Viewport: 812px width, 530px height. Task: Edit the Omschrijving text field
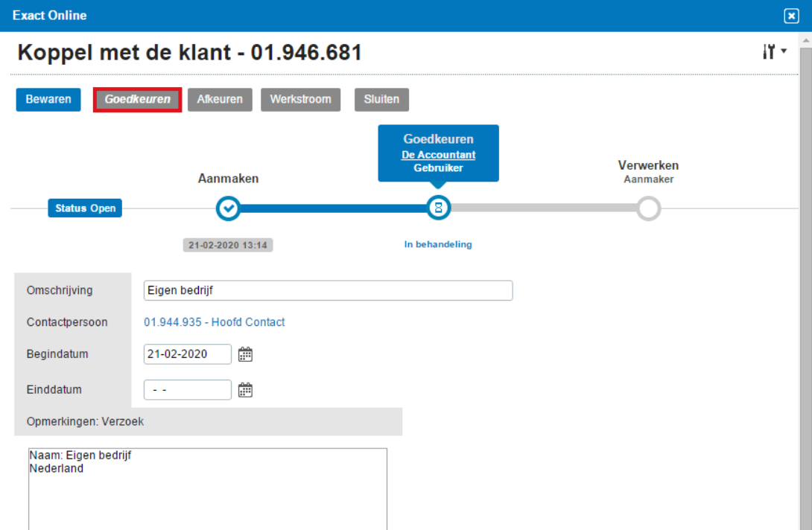click(328, 290)
